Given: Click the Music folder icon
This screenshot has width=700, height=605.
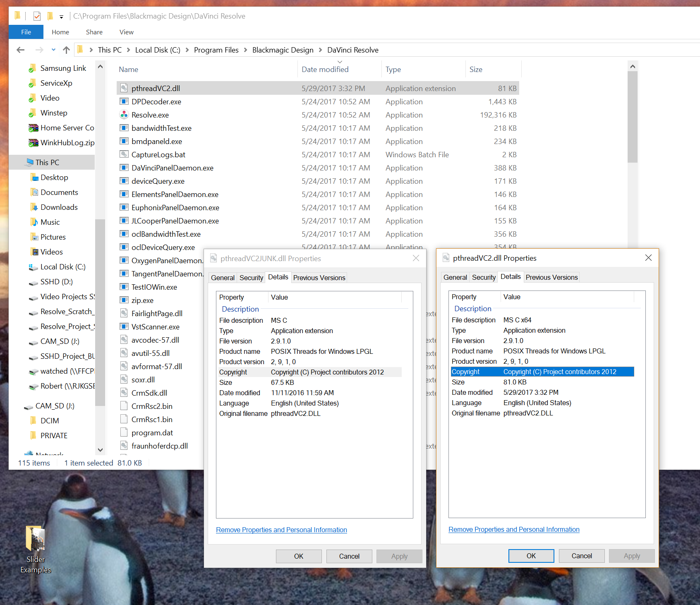Looking at the screenshot, I should pos(34,222).
